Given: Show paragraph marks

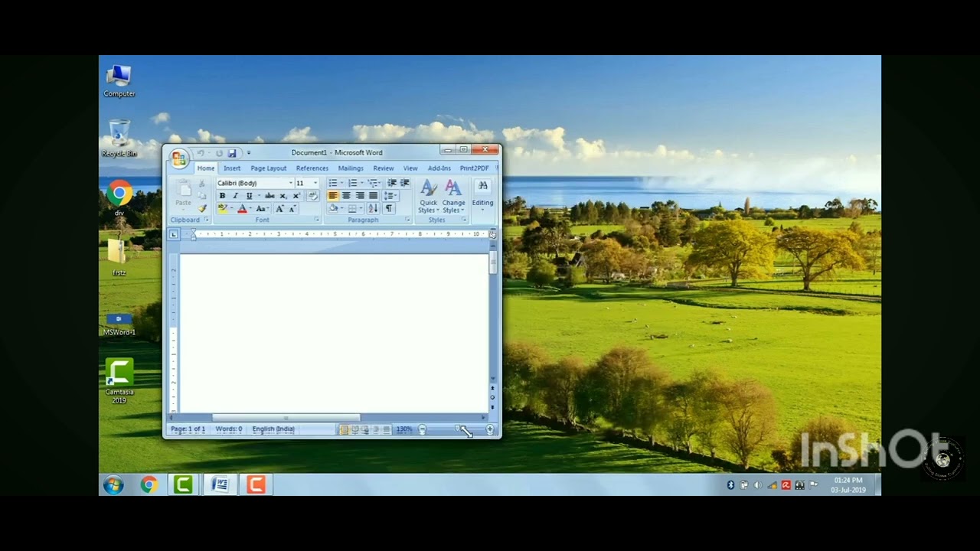Looking at the screenshot, I should coord(388,208).
